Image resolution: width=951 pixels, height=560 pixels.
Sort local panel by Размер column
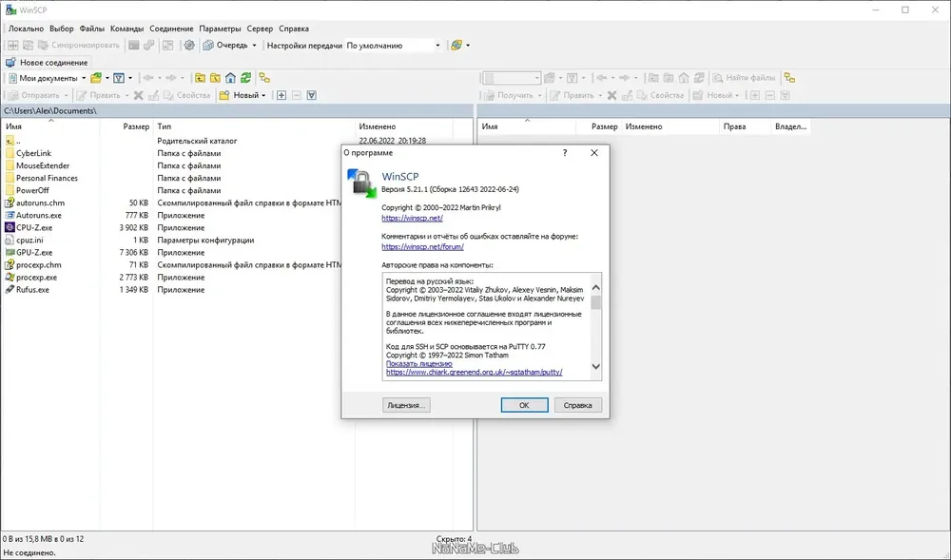(126, 126)
